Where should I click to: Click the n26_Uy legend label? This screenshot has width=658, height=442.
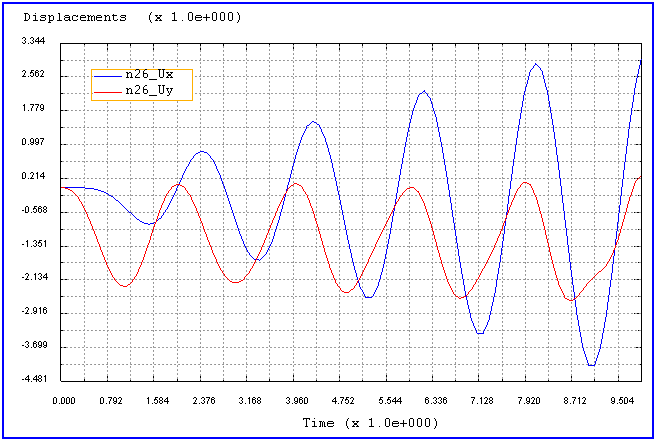pos(150,90)
